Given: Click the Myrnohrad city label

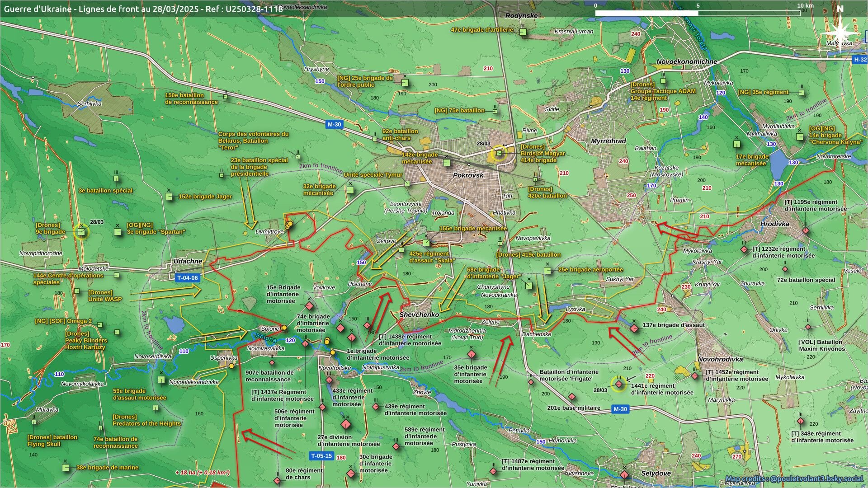Looking at the screenshot, I should (609, 141).
